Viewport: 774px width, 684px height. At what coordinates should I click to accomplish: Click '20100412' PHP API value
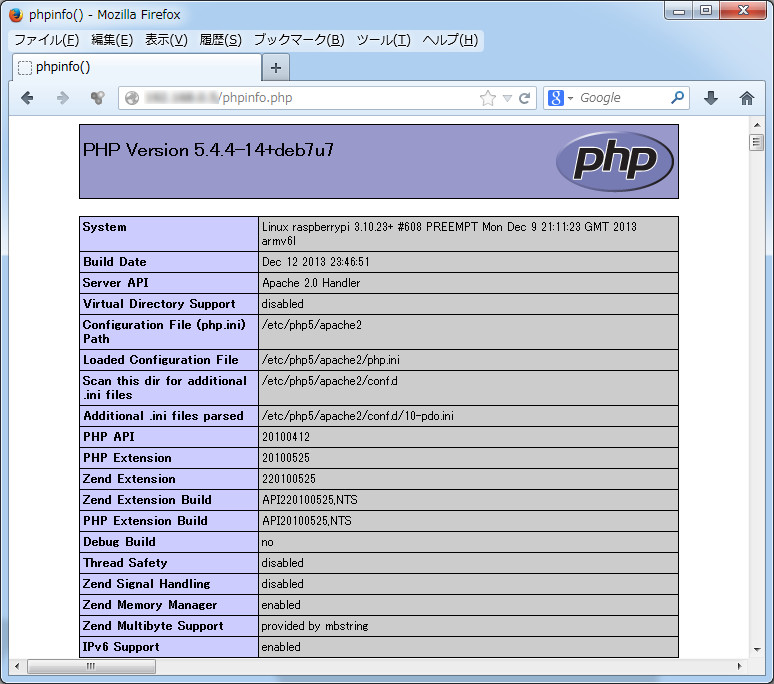pos(286,437)
